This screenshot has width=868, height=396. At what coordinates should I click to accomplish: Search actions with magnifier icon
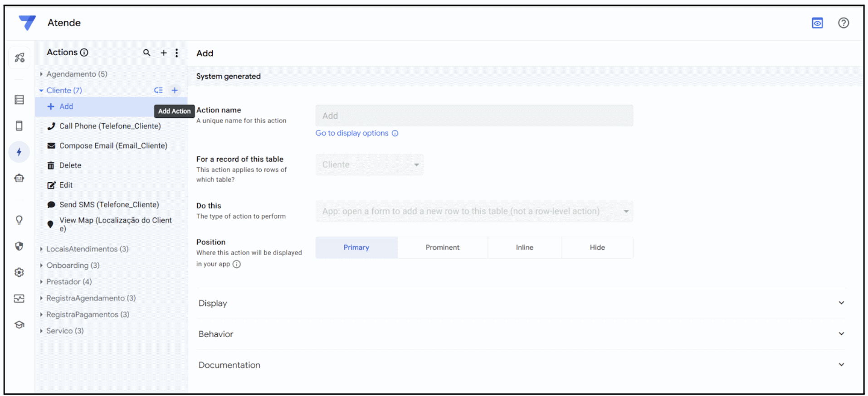146,53
